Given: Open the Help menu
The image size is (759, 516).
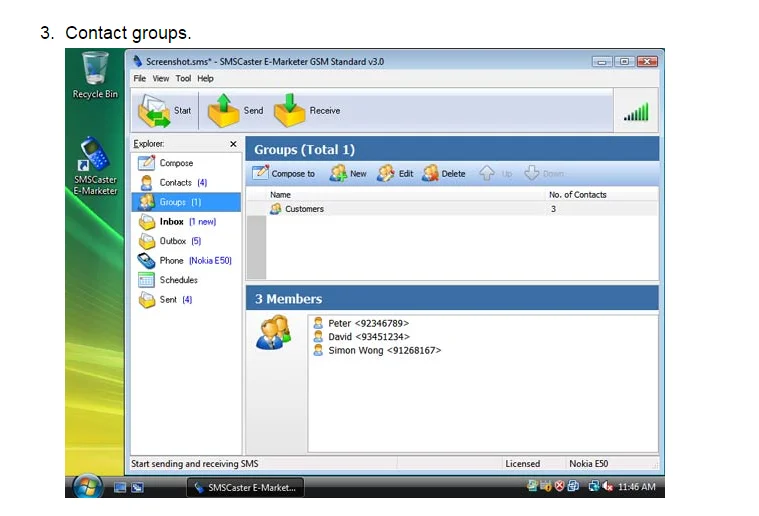Looking at the screenshot, I should 205,78.
